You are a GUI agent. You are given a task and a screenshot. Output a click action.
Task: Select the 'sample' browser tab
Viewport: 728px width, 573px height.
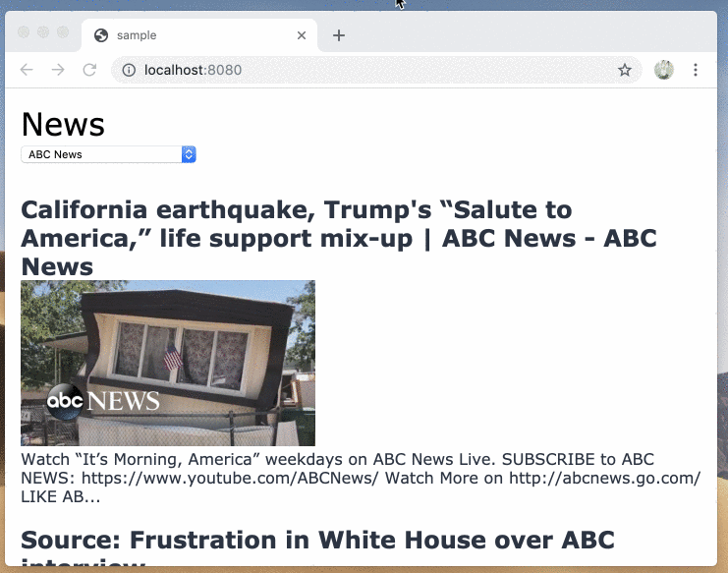tap(199, 35)
